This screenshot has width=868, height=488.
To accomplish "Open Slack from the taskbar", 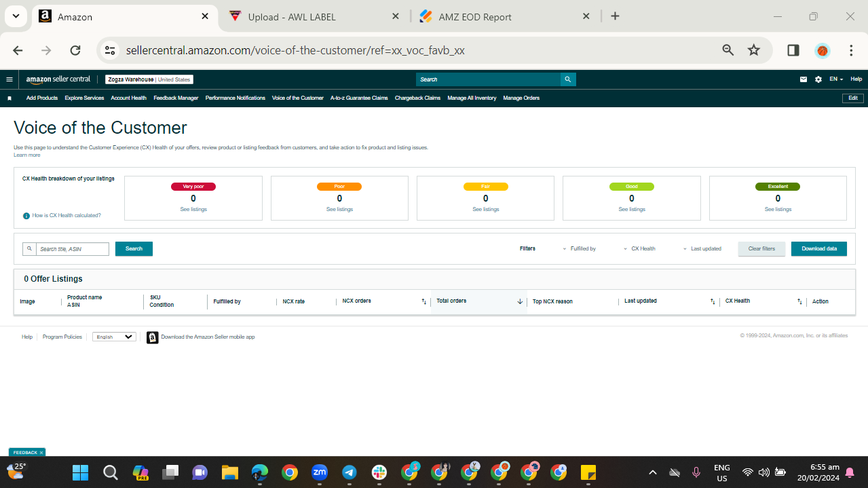I will pyautogui.click(x=379, y=472).
